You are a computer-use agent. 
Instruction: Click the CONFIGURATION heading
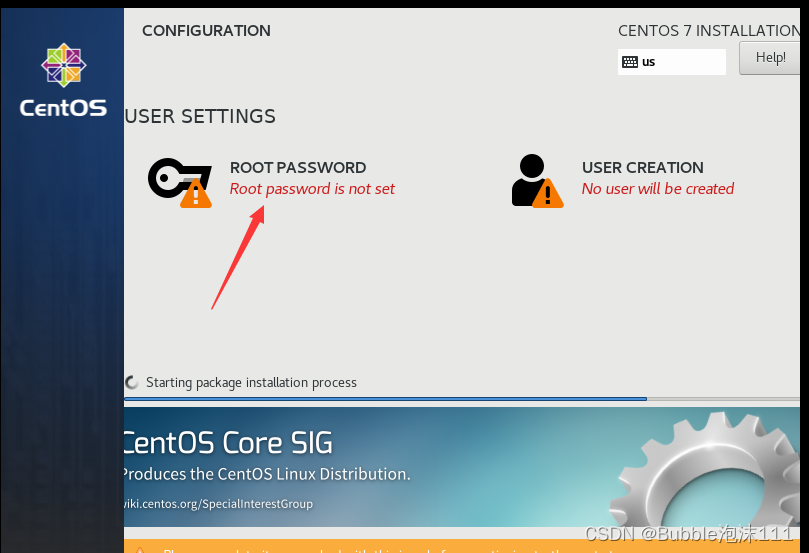(x=206, y=31)
